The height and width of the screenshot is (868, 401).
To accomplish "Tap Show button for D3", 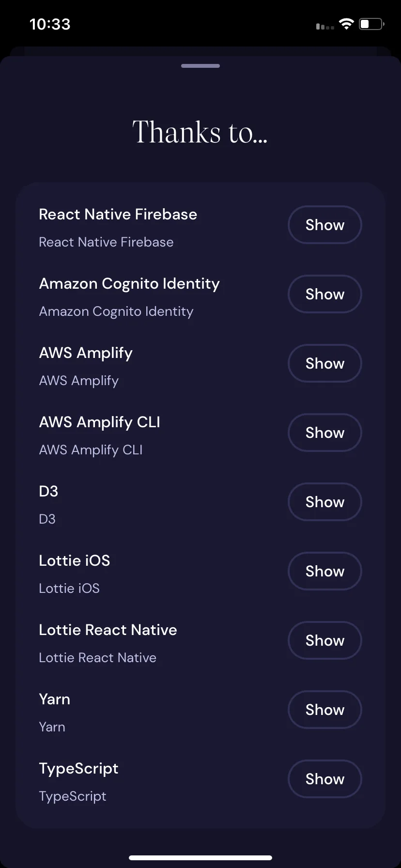I will (x=325, y=502).
